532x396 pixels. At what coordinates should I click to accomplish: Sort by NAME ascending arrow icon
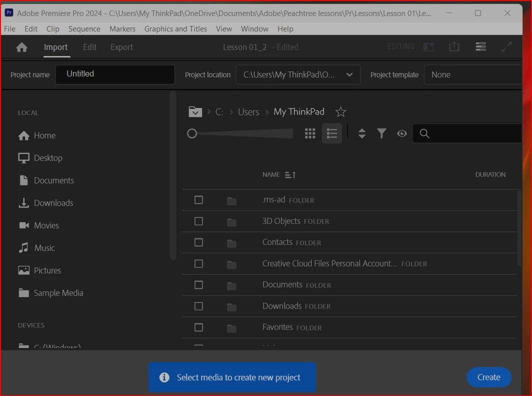(290, 175)
